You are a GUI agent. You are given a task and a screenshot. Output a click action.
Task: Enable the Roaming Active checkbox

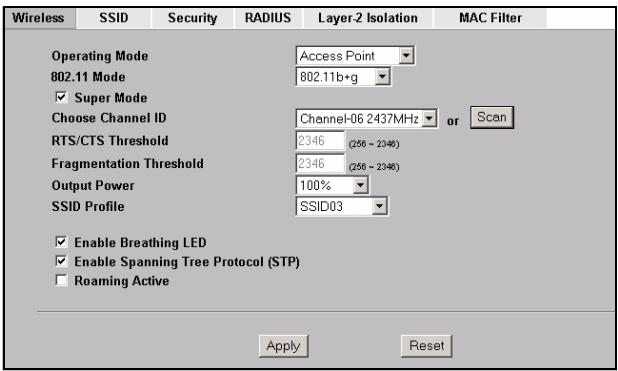pyautogui.click(x=61, y=280)
